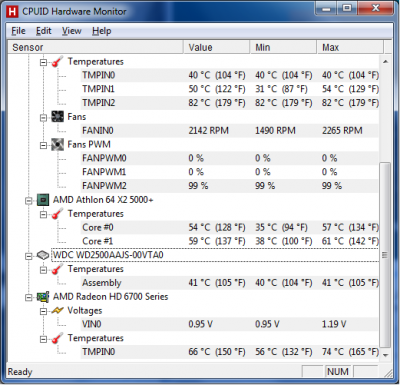The image size is (400, 385).
Task: Click the Max column header
Action: 350,47
